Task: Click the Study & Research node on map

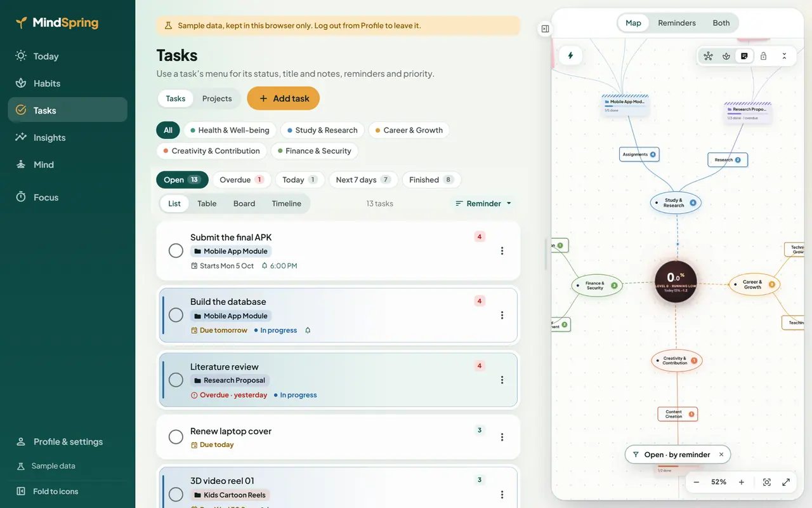Action: click(676, 203)
